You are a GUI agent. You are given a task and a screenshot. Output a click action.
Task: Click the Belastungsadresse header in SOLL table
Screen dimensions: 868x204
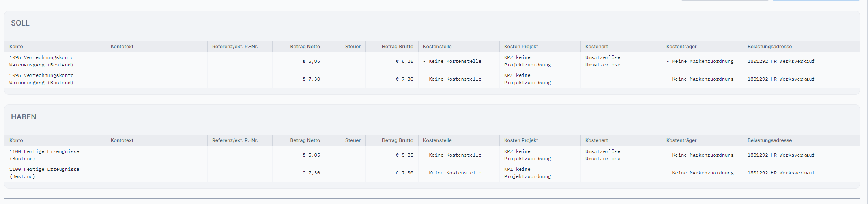click(x=769, y=47)
